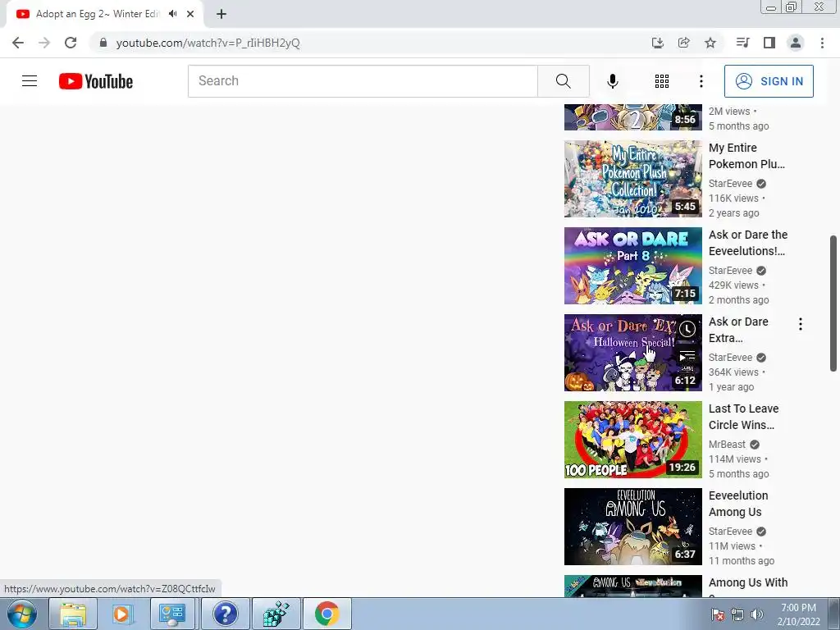Open YouTube settings three-dot menu

[701, 81]
